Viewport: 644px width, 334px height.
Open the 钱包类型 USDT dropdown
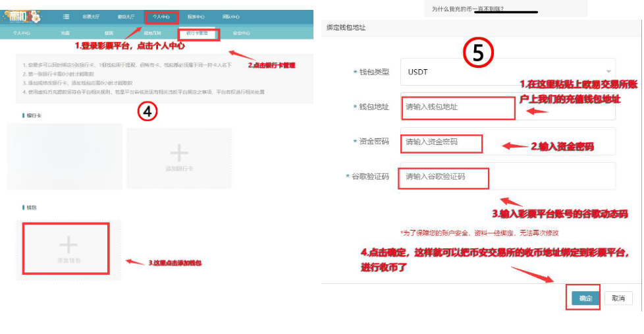pos(507,72)
